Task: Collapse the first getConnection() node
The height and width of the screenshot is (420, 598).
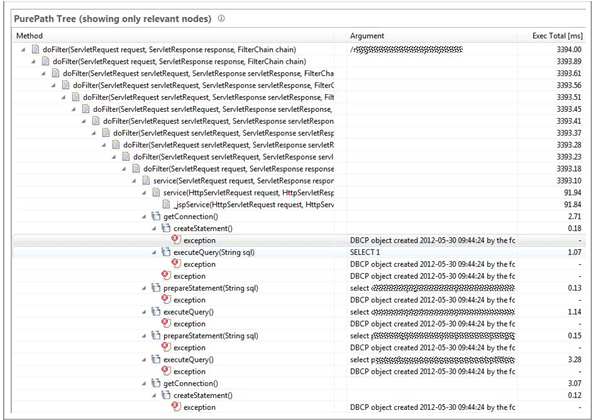Action: point(144,217)
